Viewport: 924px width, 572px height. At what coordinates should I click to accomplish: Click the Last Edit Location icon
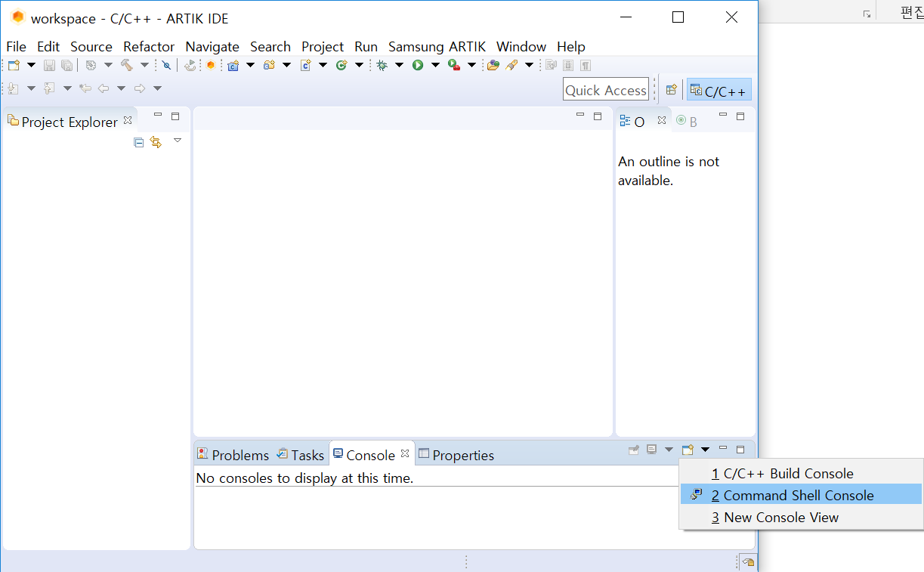point(85,88)
